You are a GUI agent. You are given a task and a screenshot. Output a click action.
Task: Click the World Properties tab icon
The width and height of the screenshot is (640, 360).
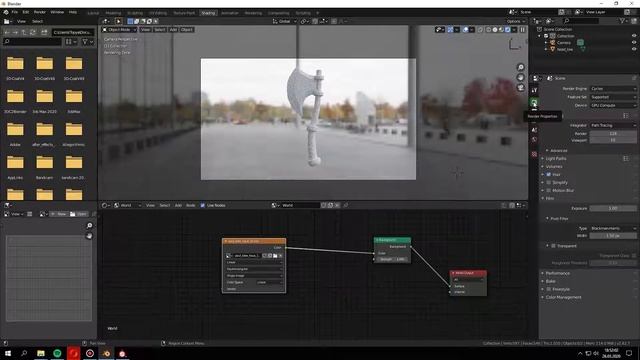[x=534, y=140]
